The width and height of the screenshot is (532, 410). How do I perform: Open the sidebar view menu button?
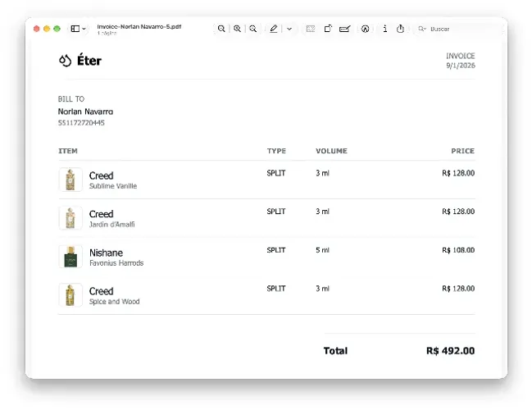(78, 29)
